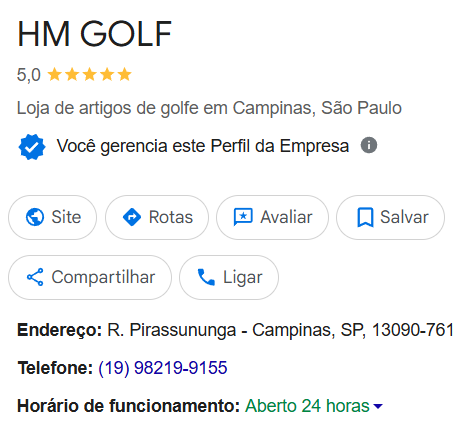
Task: Click the green Aberto 24 horas text
Action: [x=307, y=406]
